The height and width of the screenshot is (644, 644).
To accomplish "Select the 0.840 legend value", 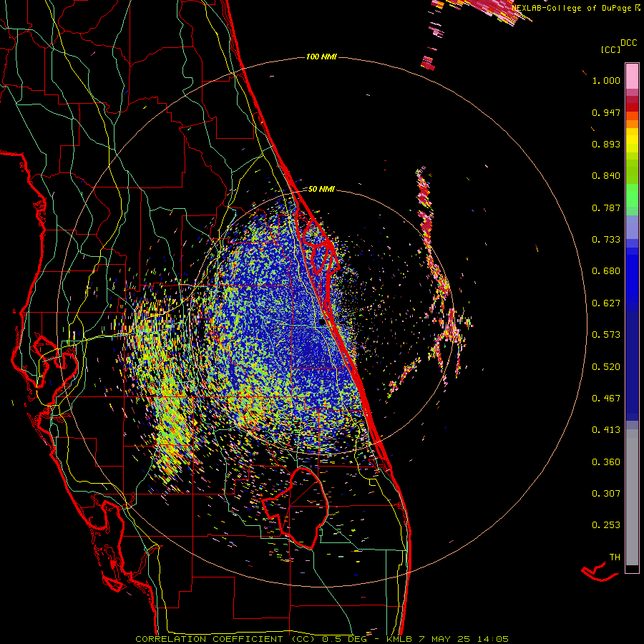I will pos(606,176).
